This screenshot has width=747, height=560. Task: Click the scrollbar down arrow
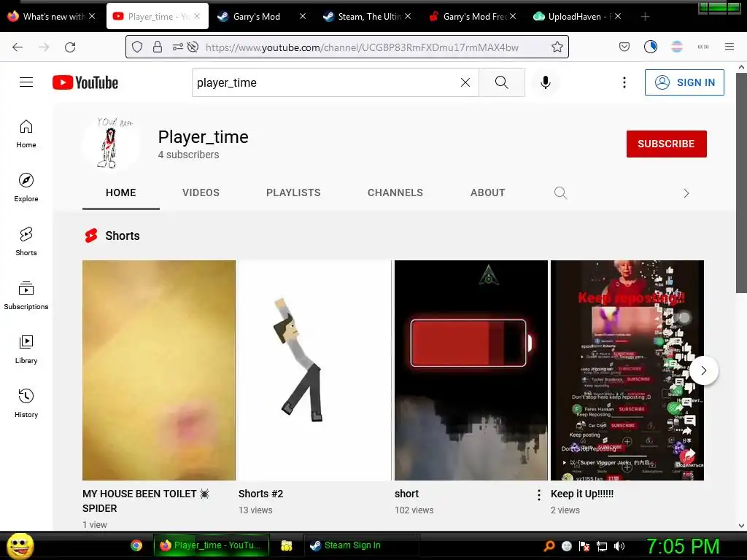(x=741, y=526)
